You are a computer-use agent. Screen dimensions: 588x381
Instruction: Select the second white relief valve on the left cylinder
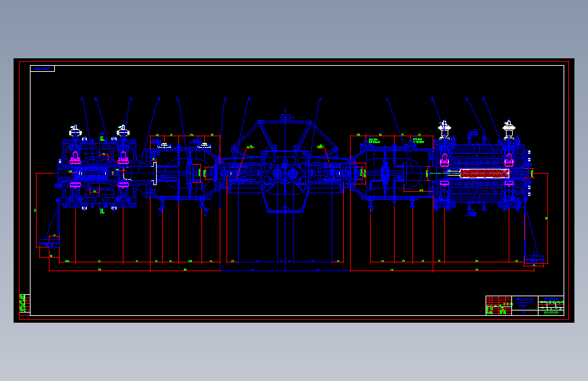(x=123, y=132)
